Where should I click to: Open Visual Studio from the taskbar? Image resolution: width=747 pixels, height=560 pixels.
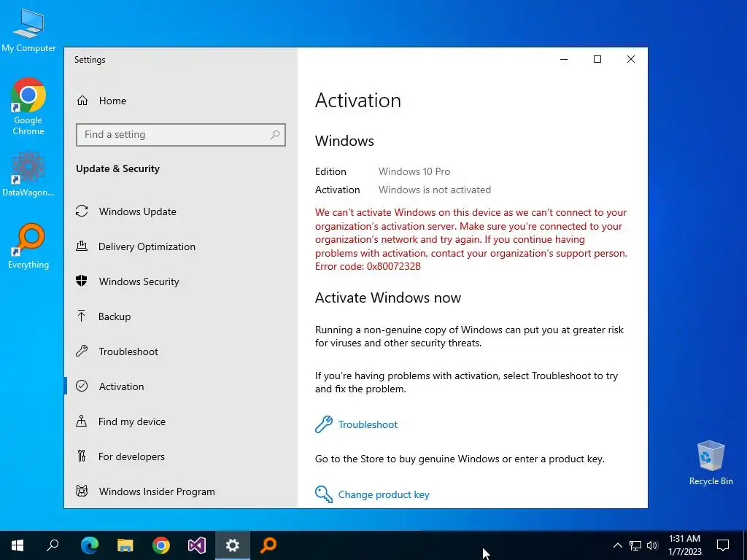click(x=197, y=545)
